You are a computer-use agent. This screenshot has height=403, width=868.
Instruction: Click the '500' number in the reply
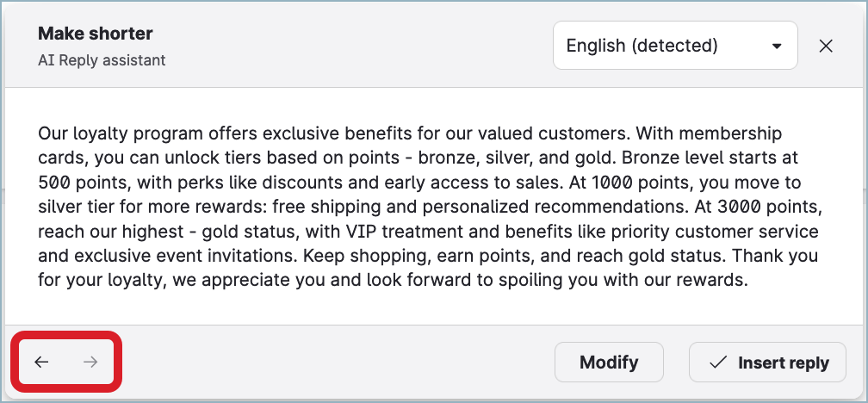pyautogui.click(x=53, y=183)
